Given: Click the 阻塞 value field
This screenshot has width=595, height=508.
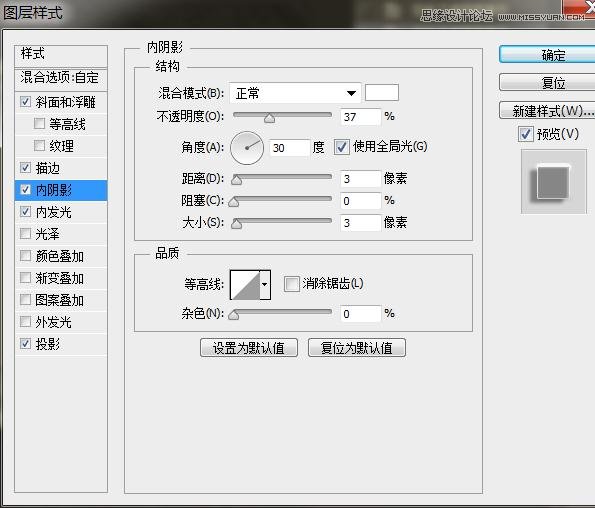Looking at the screenshot, I should tap(360, 201).
